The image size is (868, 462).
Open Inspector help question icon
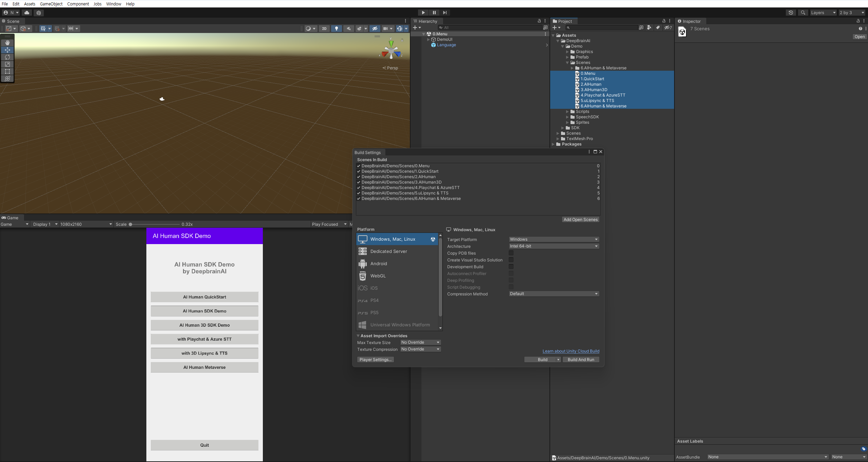click(x=860, y=29)
